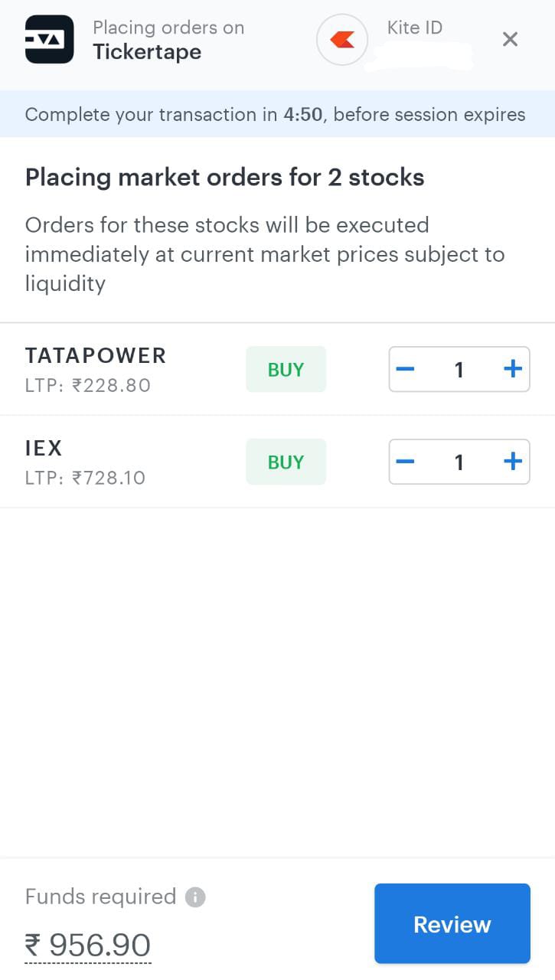Click the IEX quantity field
The width and height of the screenshot is (555, 980).
(x=459, y=462)
